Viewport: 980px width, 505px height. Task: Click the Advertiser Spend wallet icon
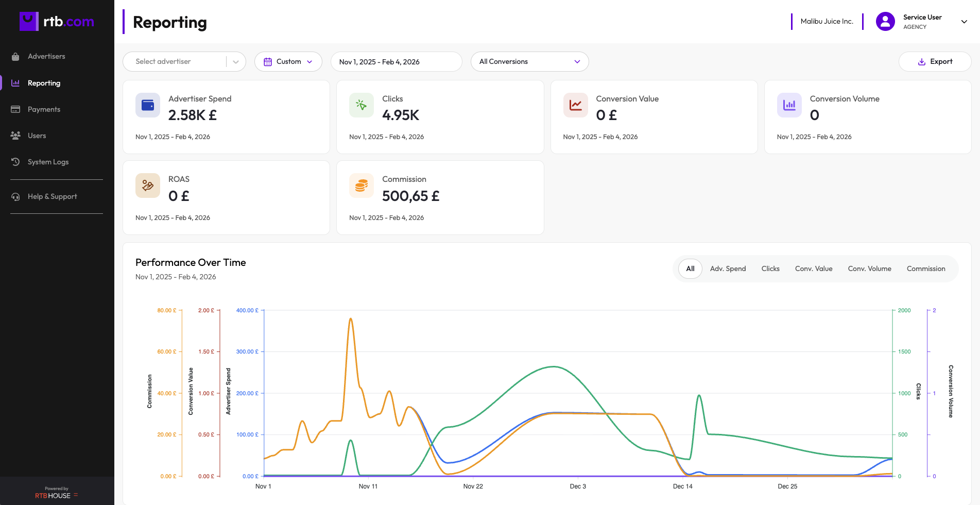(x=148, y=105)
